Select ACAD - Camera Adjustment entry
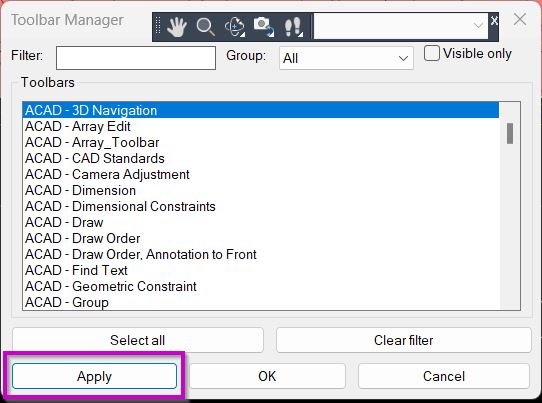Screen dimensions: 542x403 click(261, 174)
